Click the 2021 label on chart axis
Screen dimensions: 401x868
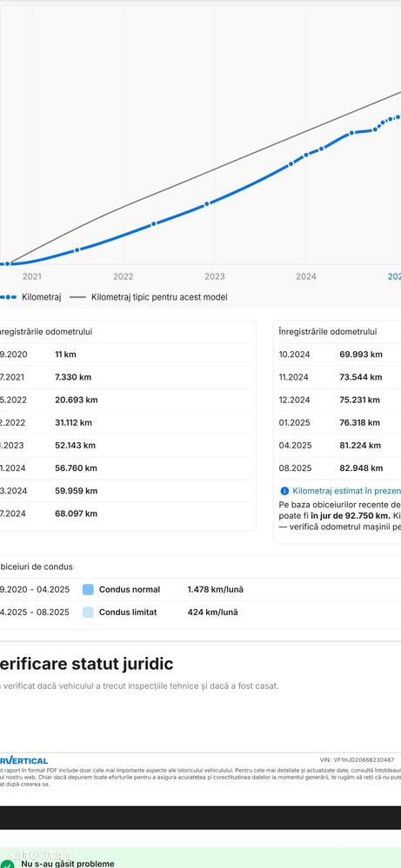tap(31, 276)
